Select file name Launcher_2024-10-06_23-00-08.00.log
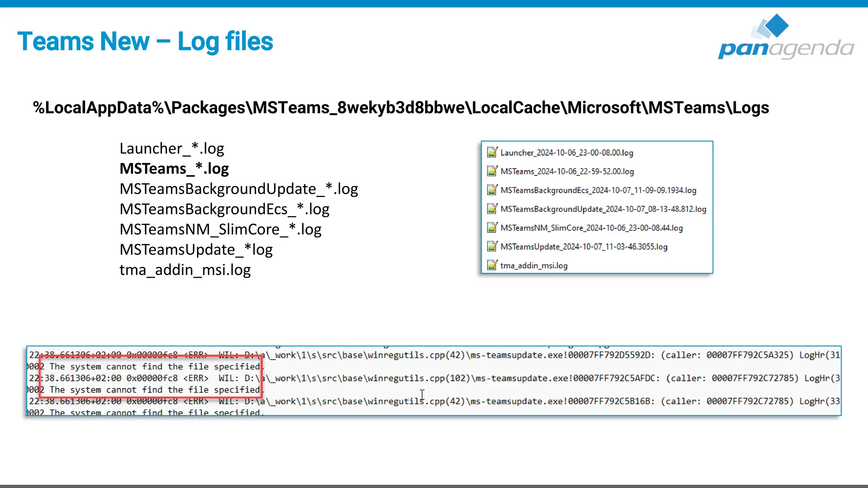This screenshot has height=488, width=868. click(x=567, y=152)
